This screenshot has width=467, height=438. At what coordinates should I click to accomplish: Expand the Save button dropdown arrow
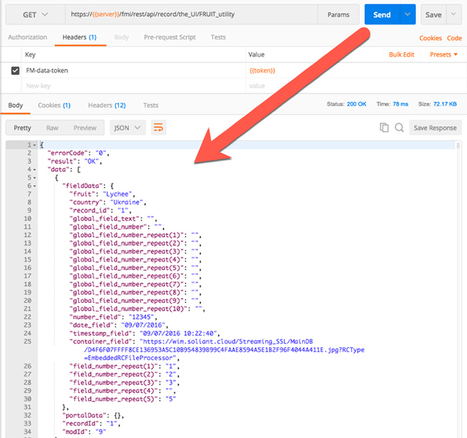(453, 14)
